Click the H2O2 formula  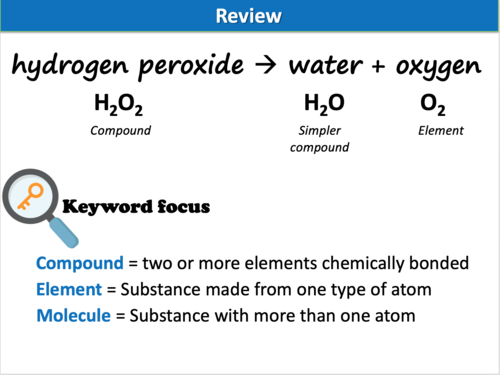coord(118,104)
